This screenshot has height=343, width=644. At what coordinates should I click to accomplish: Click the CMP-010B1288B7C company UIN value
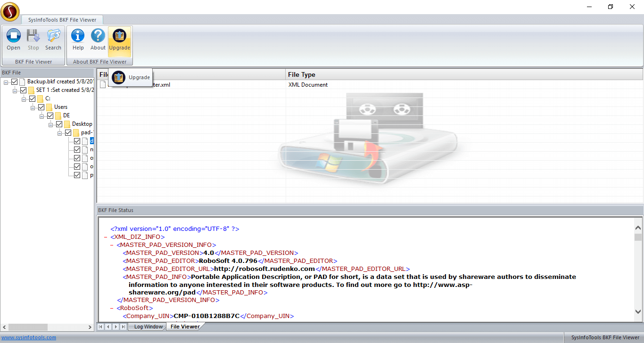[x=207, y=316]
